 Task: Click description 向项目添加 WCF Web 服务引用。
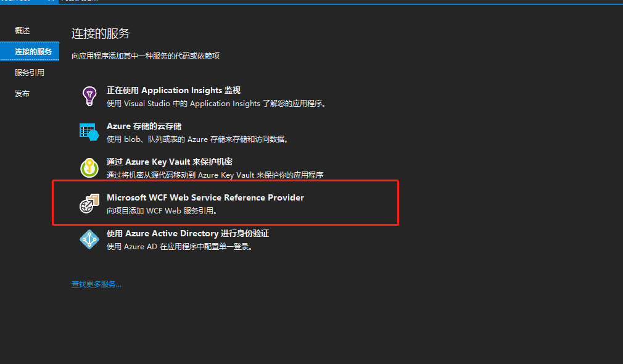pyautogui.click(x=162, y=210)
